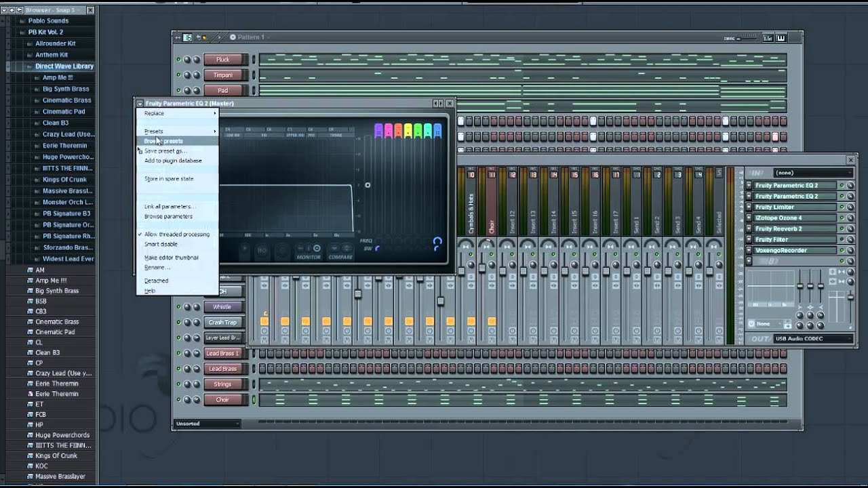
Task: Select the blue EQ band 7 token
Action: (x=437, y=130)
